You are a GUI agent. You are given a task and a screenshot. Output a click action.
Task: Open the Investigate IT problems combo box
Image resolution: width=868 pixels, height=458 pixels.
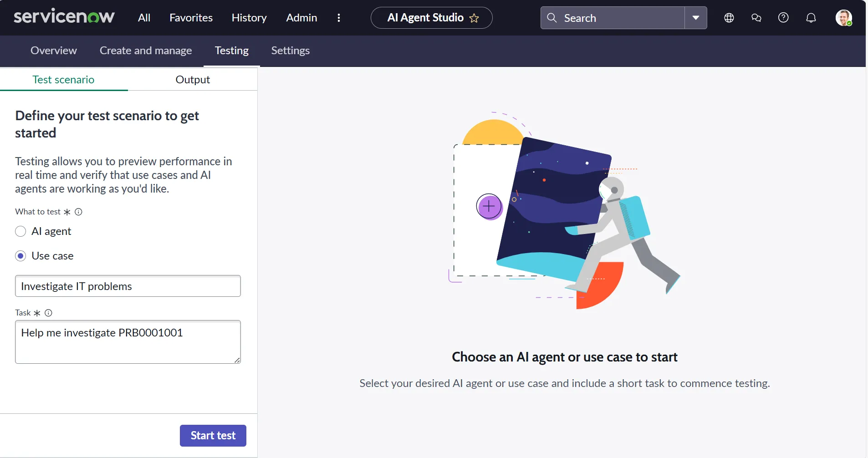tap(128, 286)
